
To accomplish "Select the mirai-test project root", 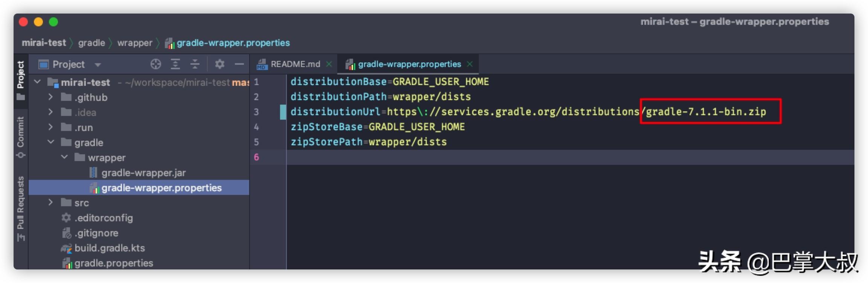I will pyautogui.click(x=139, y=82).
